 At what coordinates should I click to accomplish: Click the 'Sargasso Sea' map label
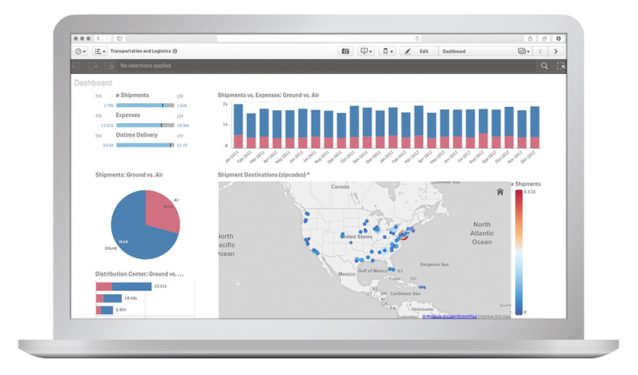click(x=434, y=264)
